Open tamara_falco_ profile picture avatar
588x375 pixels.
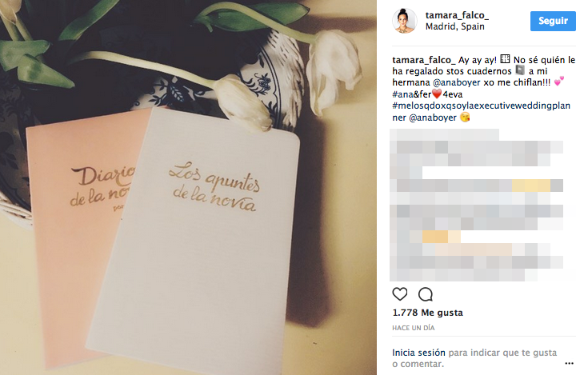pyautogui.click(x=404, y=21)
